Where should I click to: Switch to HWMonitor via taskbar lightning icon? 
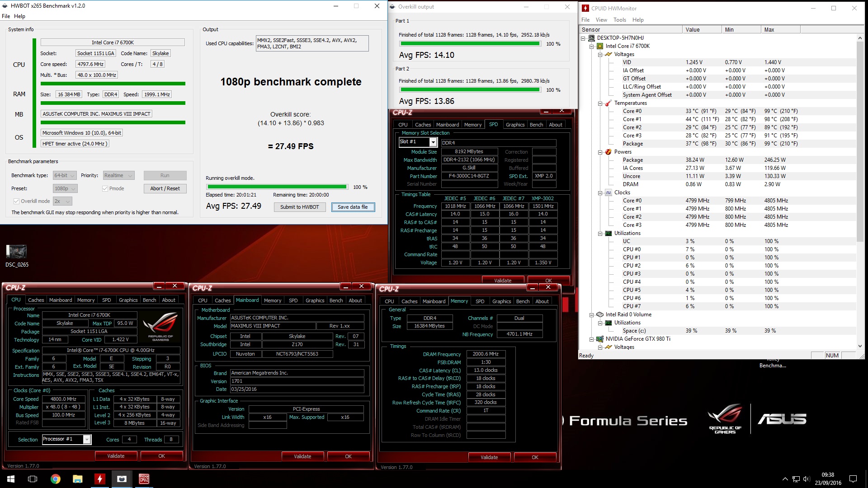pyautogui.click(x=99, y=479)
